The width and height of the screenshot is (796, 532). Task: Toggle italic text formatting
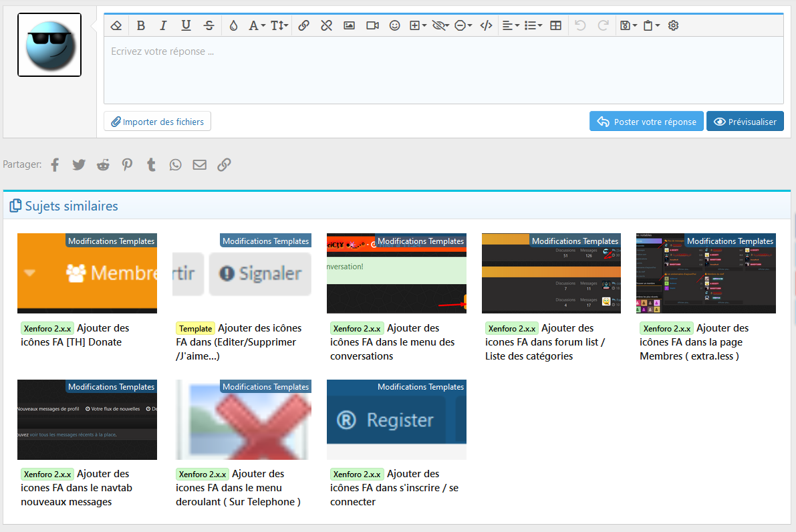(163, 25)
